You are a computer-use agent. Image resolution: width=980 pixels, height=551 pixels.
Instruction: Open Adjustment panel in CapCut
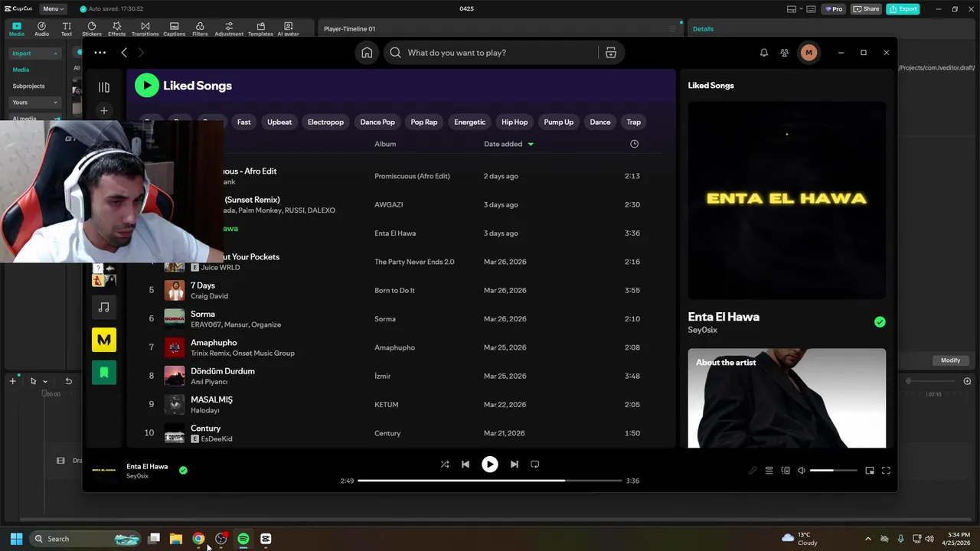[x=229, y=29]
